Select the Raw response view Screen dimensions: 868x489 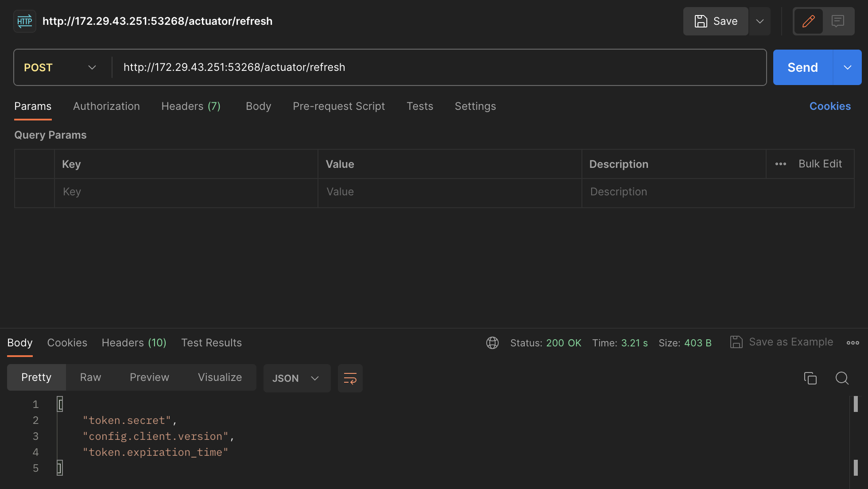click(x=90, y=377)
